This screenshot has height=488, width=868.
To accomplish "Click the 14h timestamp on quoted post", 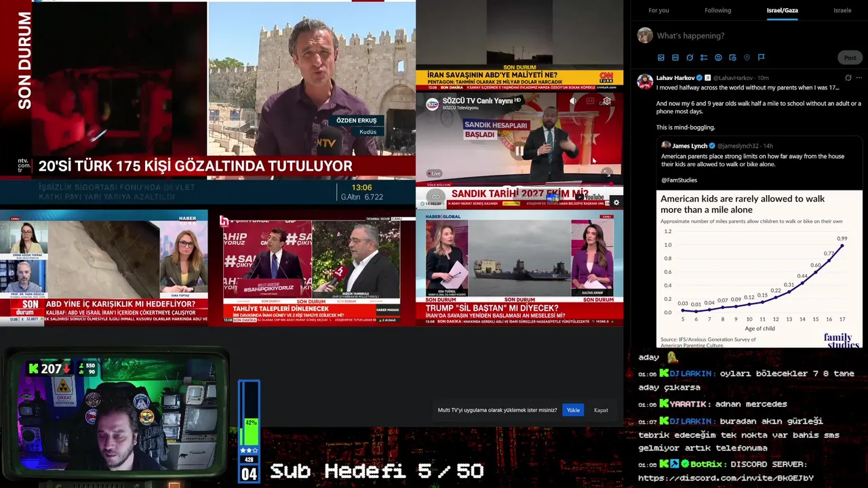I will [768, 146].
